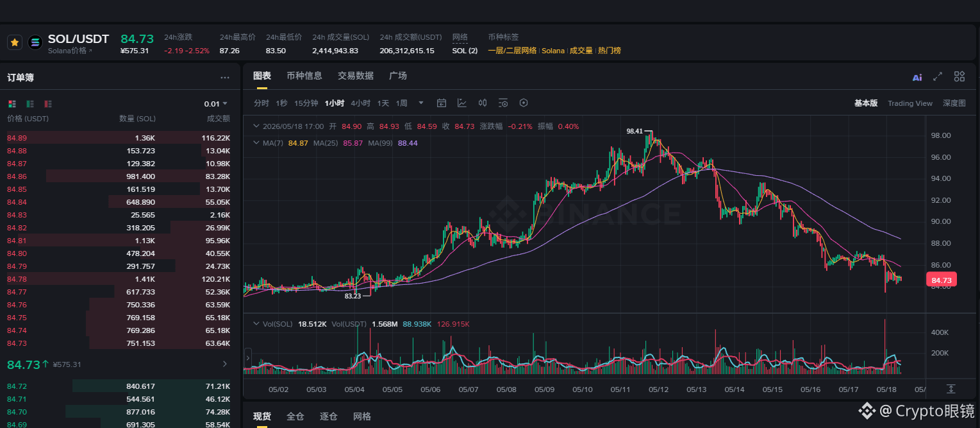The height and width of the screenshot is (428, 980).
Task: Select the 1小时 interval
Action: [335, 103]
